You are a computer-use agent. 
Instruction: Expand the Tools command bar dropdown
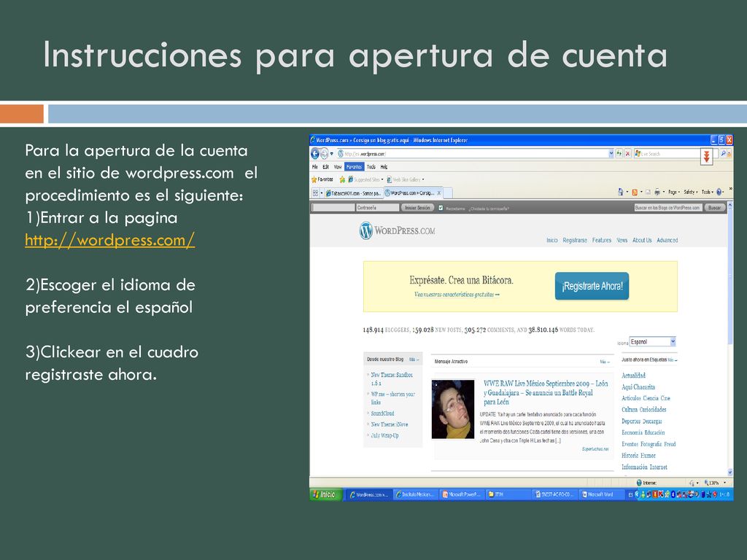pyautogui.click(x=708, y=192)
